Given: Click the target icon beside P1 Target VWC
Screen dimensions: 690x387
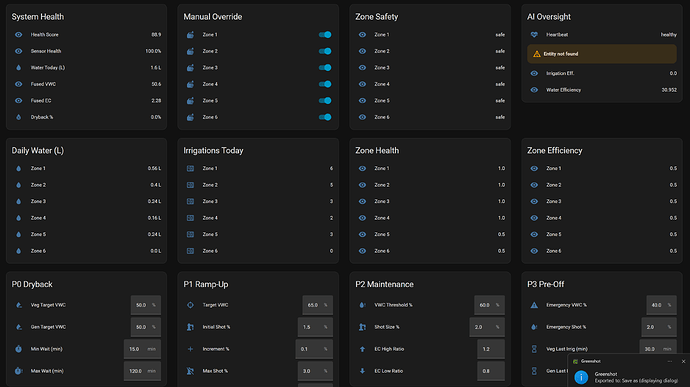Looking at the screenshot, I should [x=190, y=305].
